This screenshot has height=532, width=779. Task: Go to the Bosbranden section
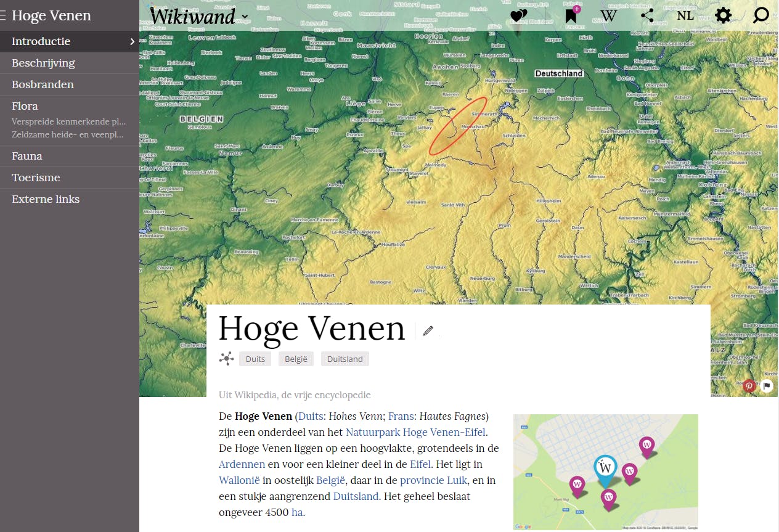[x=43, y=84]
